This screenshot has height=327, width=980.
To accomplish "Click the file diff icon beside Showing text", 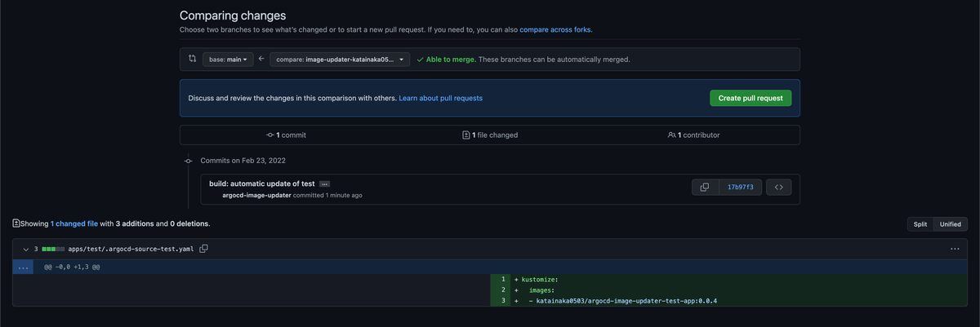I will coord(16,223).
